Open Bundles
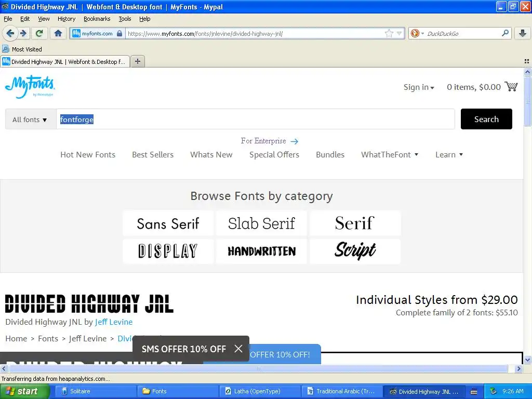This screenshot has width=532, height=399. 330,155
